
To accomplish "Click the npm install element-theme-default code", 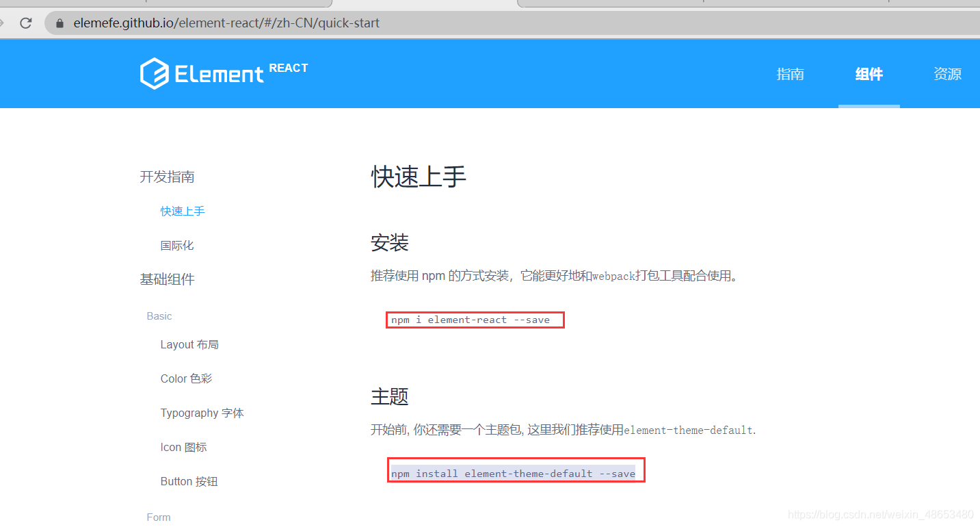I will pyautogui.click(x=513, y=474).
